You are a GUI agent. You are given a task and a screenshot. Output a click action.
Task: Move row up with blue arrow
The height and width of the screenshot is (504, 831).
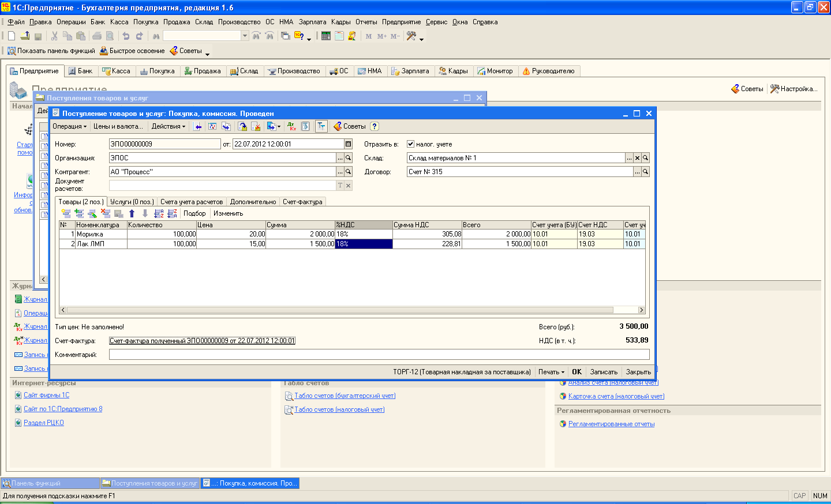click(x=132, y=213)
